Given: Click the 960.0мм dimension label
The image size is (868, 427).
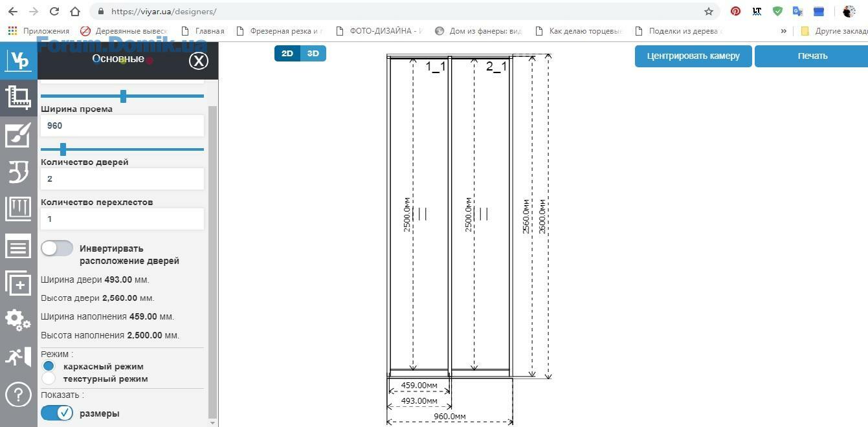Looking at the screenshot, I should 449,416.
